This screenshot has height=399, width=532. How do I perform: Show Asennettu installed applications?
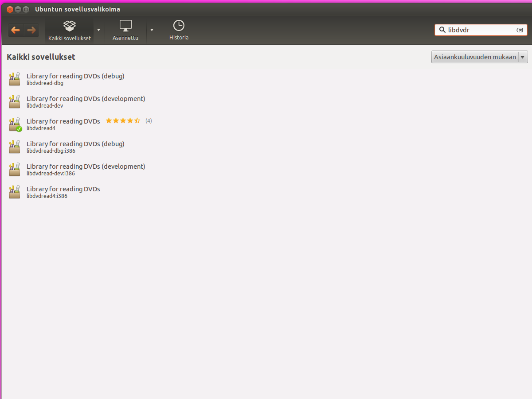[125, 31]
